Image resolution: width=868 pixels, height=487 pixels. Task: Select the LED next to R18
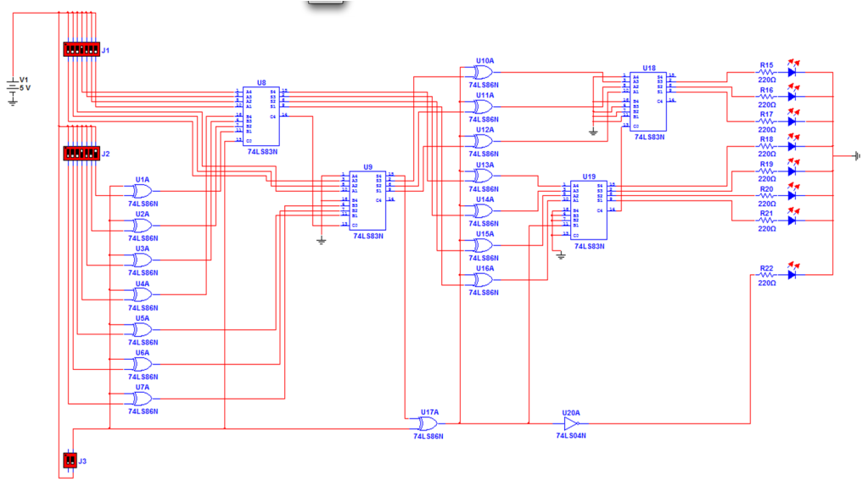[x=792, y=143]
